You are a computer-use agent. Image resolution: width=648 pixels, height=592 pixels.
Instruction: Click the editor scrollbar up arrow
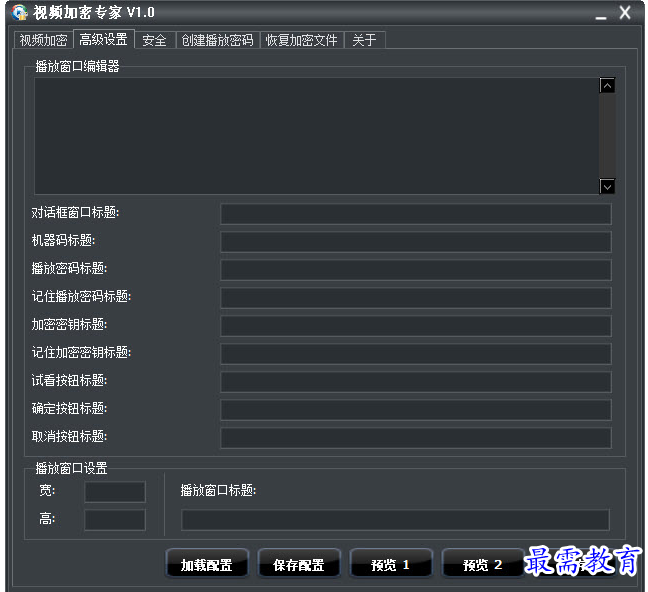[x=607, y=86]
